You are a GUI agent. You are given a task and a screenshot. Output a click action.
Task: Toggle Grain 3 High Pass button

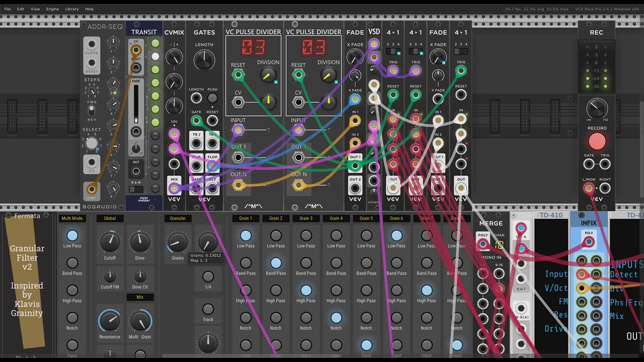pos(306,290)
